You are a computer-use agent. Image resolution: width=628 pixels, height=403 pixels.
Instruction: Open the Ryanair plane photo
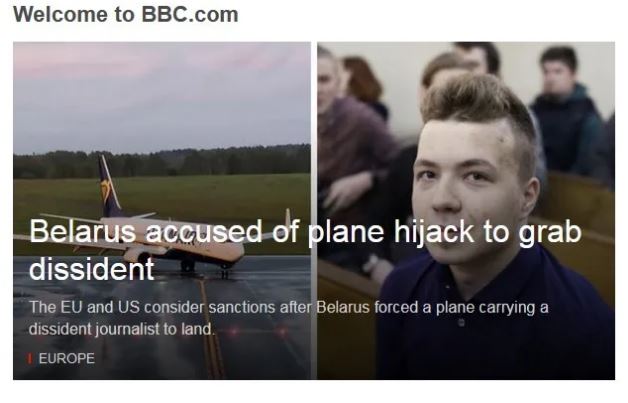point(162,211)
